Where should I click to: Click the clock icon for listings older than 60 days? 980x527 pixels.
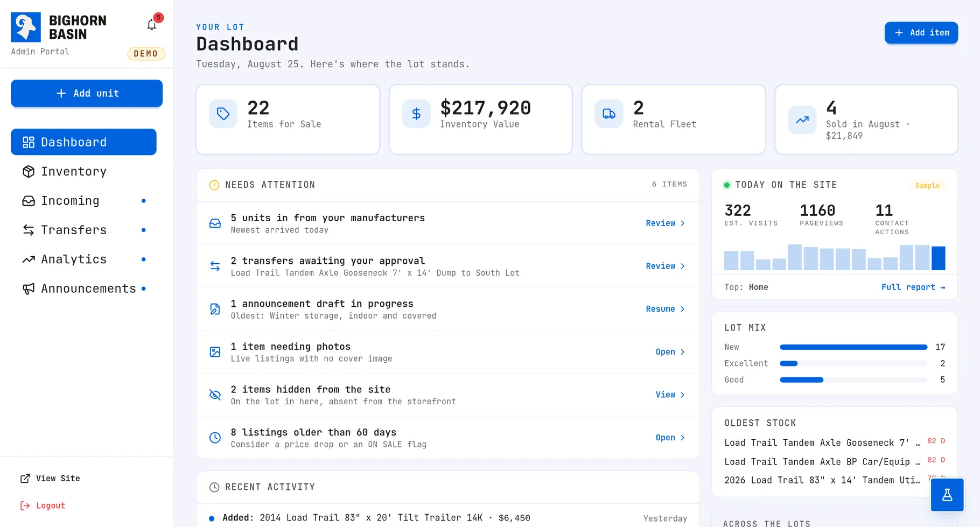(215, 438)
